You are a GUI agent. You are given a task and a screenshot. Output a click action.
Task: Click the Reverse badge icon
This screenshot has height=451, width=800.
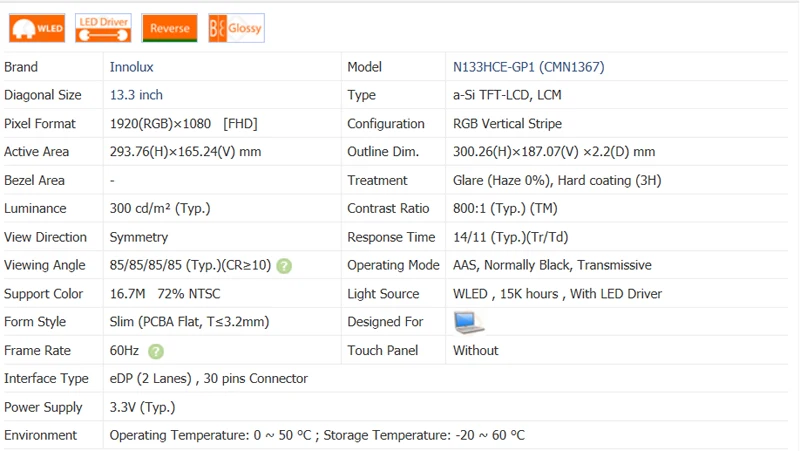coord(169,28)
